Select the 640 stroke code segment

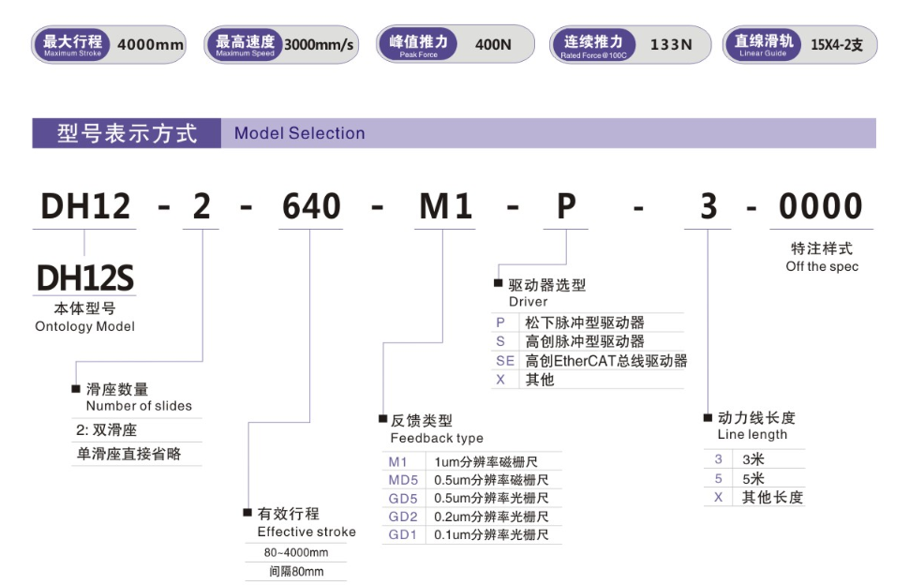coord(311,206)
